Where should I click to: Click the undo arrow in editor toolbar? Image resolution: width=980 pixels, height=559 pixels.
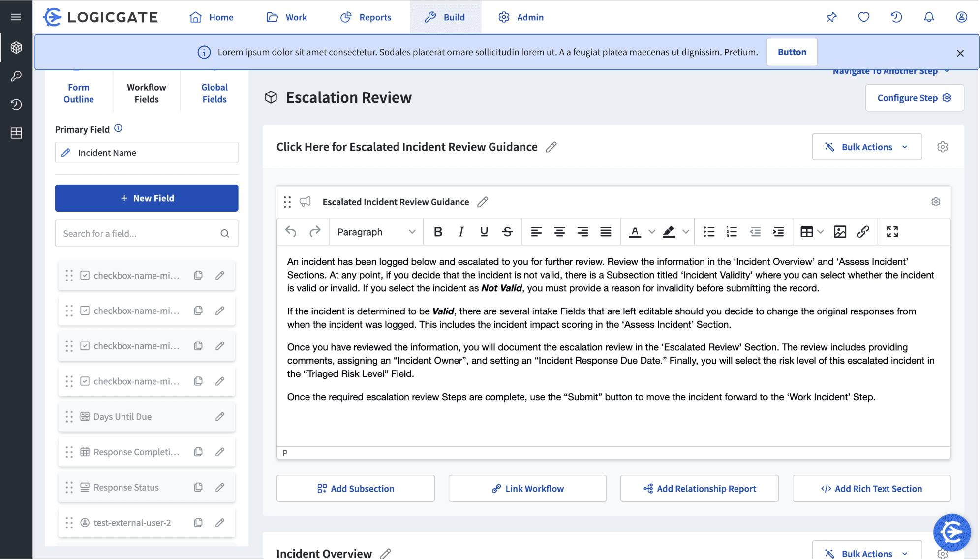[x=291, y=232]
